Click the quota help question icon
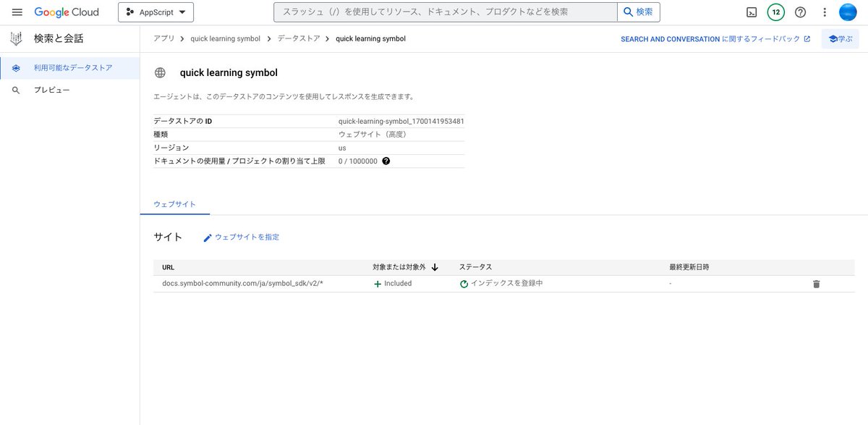The height and width of the screenshot is (425, 868). click(386, 161)
